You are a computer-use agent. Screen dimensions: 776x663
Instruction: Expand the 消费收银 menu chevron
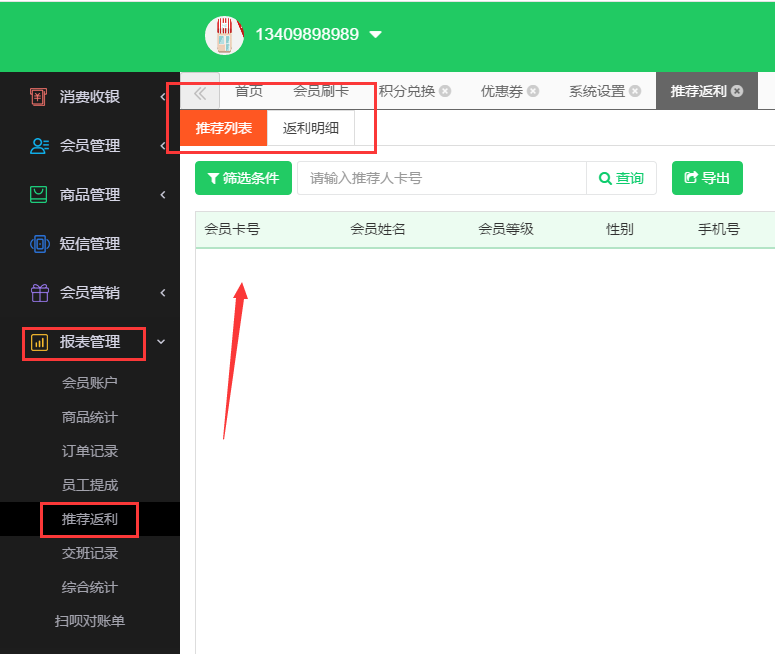[x=163, y=97]
